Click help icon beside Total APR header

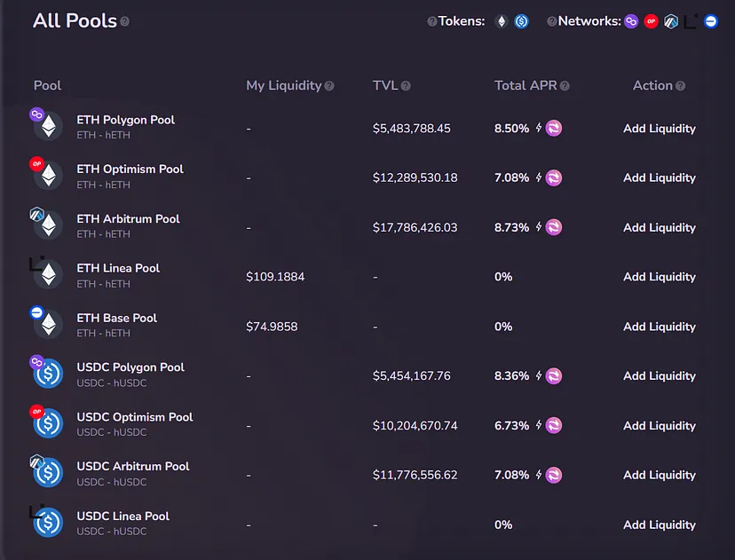[x=565, y=86]
